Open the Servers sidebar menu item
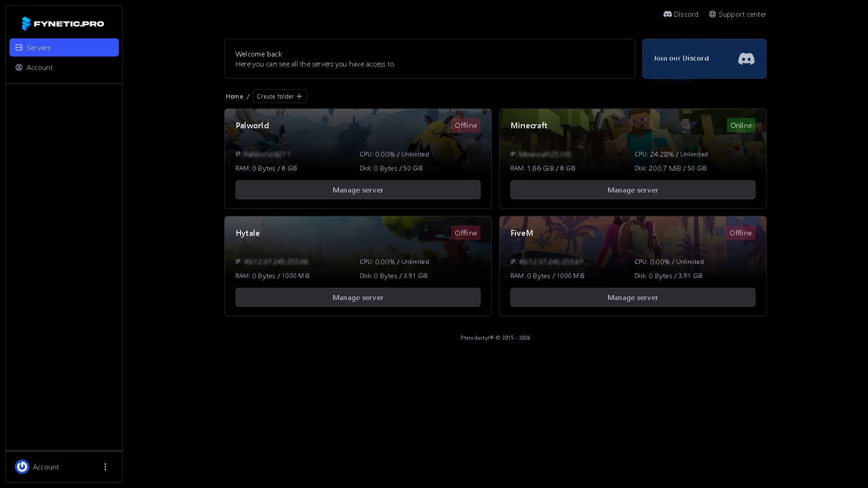868x488 pixels. pyautogui.click(x=64, y=47)
